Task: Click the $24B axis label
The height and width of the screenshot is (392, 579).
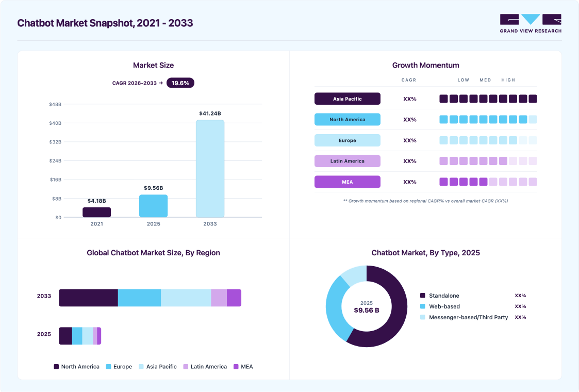Action: coord(55,161)
